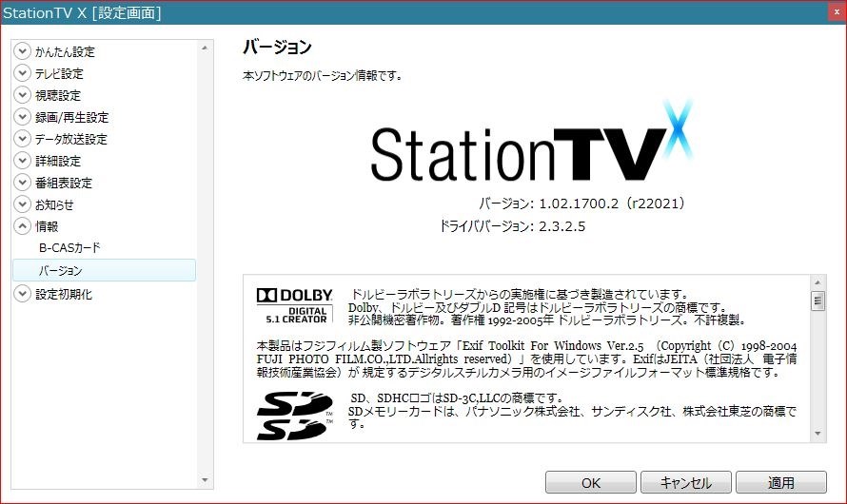This screenshot has height=504, width=847.
Task: Open the 番組表設定 category label
Action: coord(64,183)
